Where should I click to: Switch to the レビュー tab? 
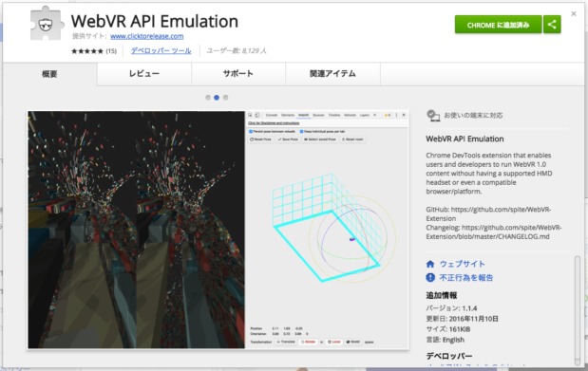tap(144, 74)
